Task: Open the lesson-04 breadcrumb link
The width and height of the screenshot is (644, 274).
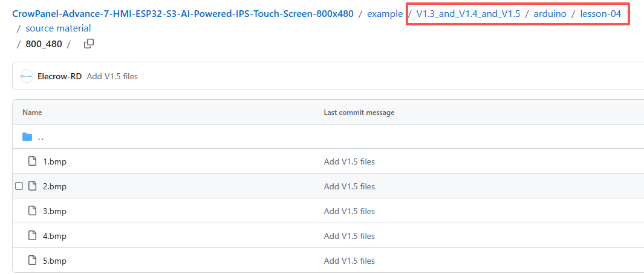Action: [x=600, y=13]
